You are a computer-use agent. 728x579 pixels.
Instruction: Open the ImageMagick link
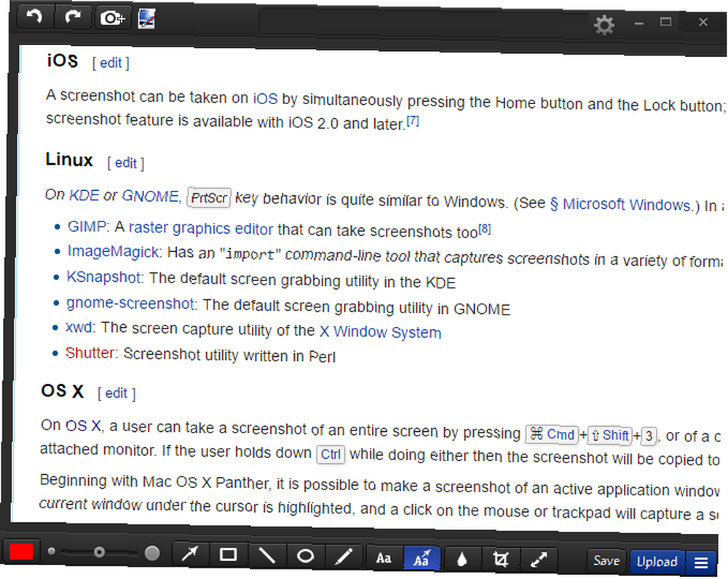click(114, 252)
